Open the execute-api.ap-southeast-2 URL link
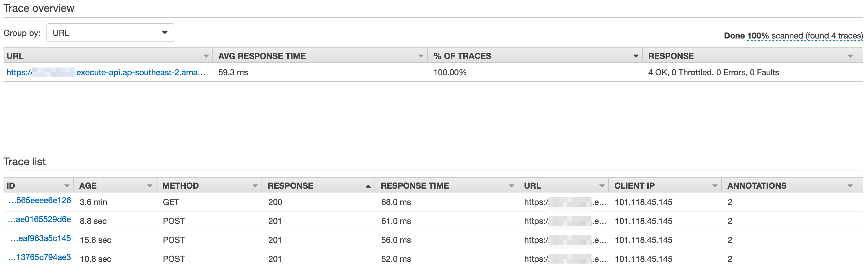The image size is (868, 276). (x=106, y=73)
